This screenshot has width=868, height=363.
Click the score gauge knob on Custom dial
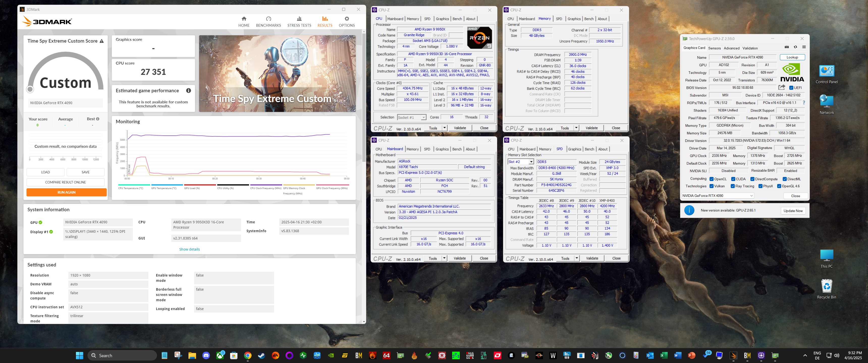[x=30, y=89]
